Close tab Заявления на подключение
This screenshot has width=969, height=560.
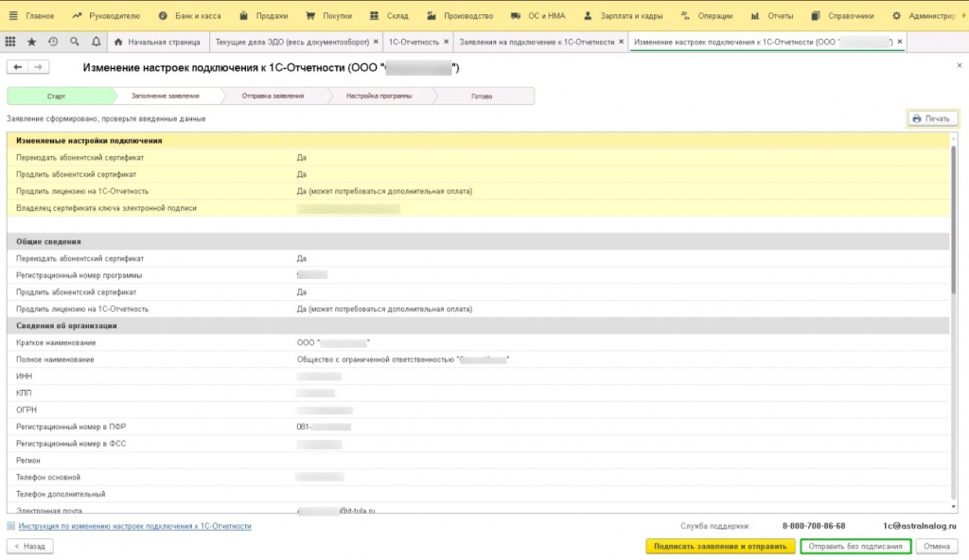coord(621,42)
